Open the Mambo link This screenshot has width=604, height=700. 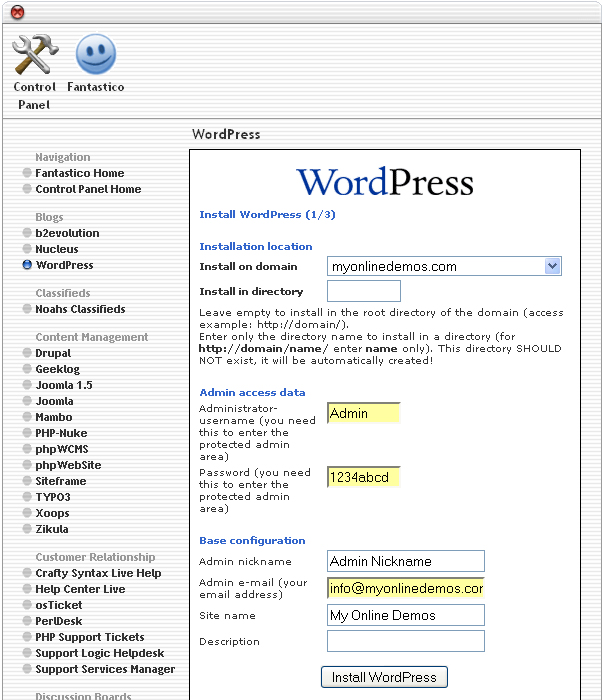54,417
